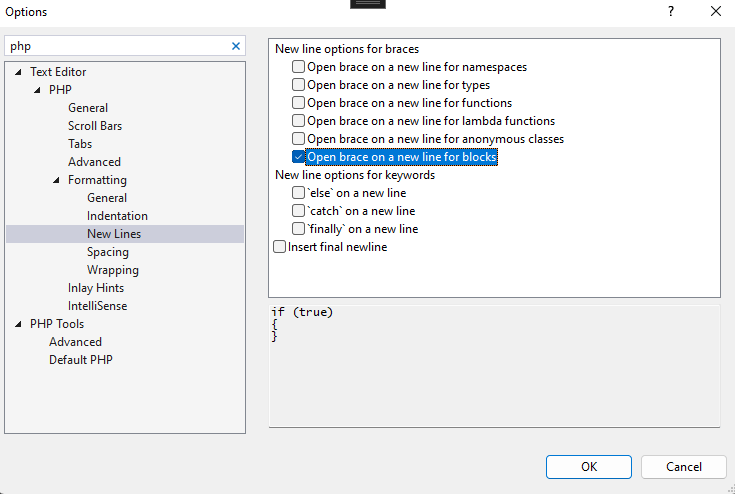Clear the php search text
735x494 pixels.
click(x=236, y=46)
